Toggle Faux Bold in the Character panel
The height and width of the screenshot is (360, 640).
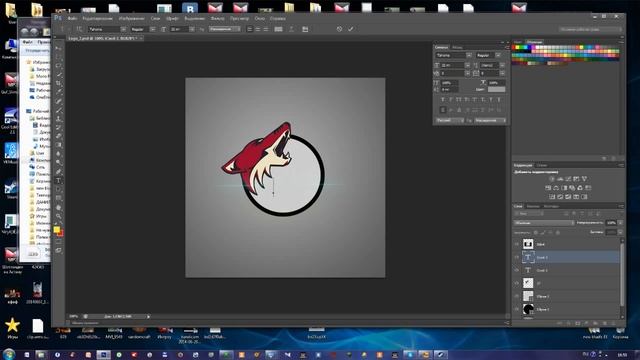coord(442,100)
